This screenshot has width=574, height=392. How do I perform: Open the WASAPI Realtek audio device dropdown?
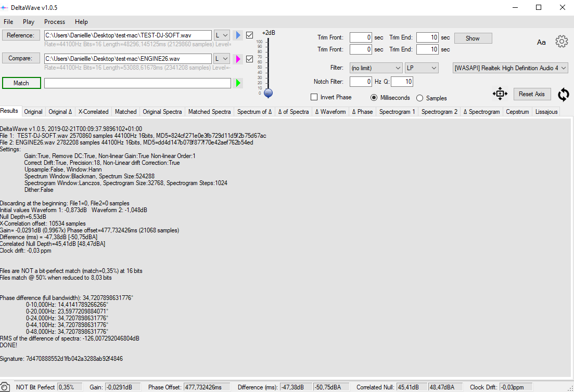pos(510,68)
